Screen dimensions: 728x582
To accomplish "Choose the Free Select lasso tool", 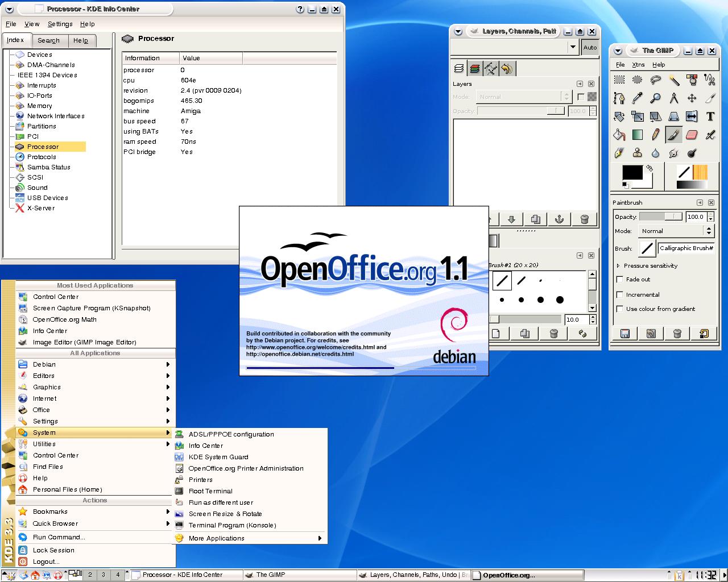I will (x=656, y=80).
